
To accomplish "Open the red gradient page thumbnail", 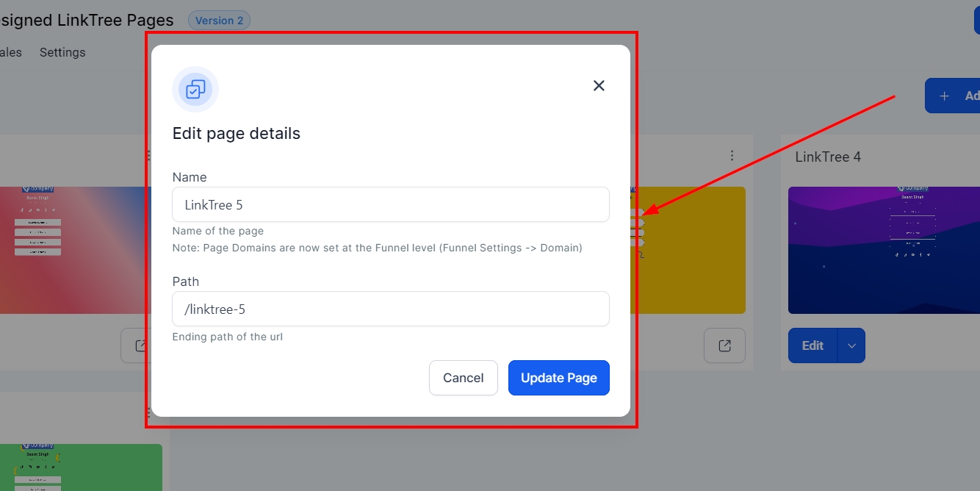I will 76,250.
